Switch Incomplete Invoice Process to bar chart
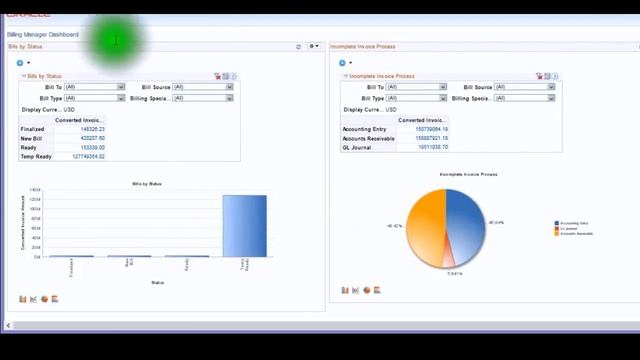Image resolution: width=640 pixels, height=360 pixels. (345, 290)
